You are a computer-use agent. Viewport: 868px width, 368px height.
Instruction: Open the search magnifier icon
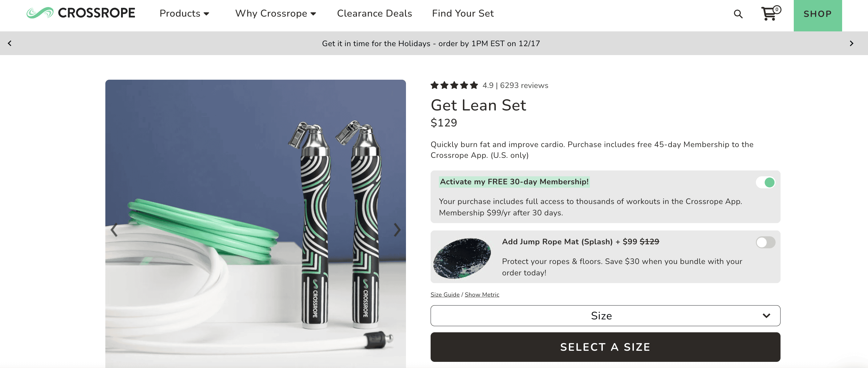[x=738, y=14]
